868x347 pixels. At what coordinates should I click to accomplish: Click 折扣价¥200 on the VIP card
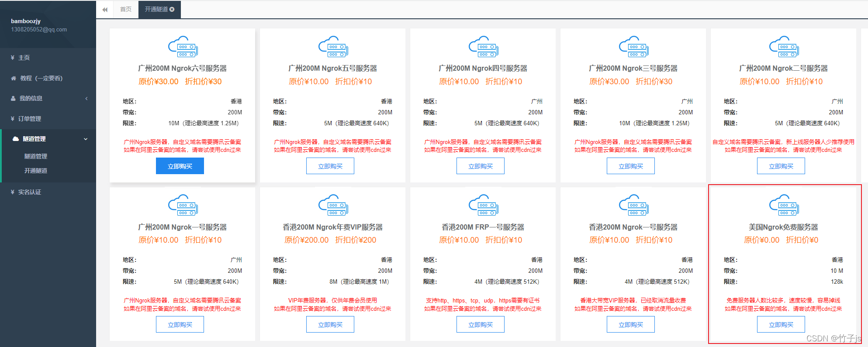pyautogui.click(x=356, y=240)
